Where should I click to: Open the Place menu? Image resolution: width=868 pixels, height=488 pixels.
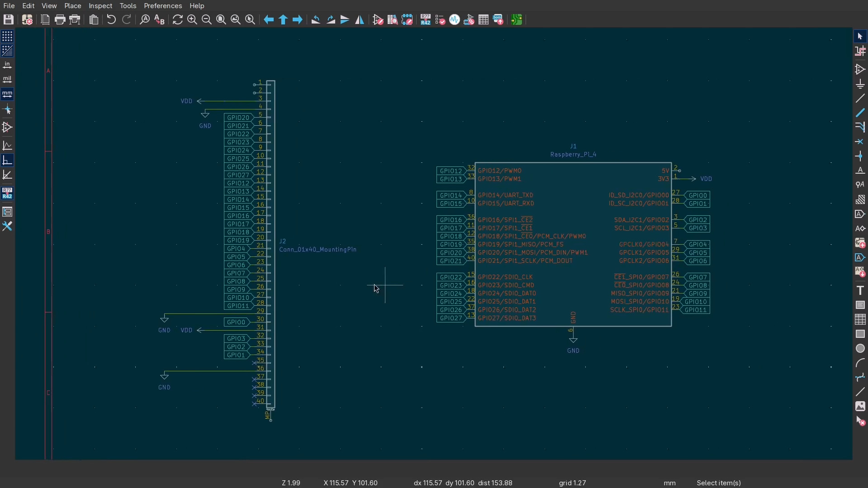[72, 6]
